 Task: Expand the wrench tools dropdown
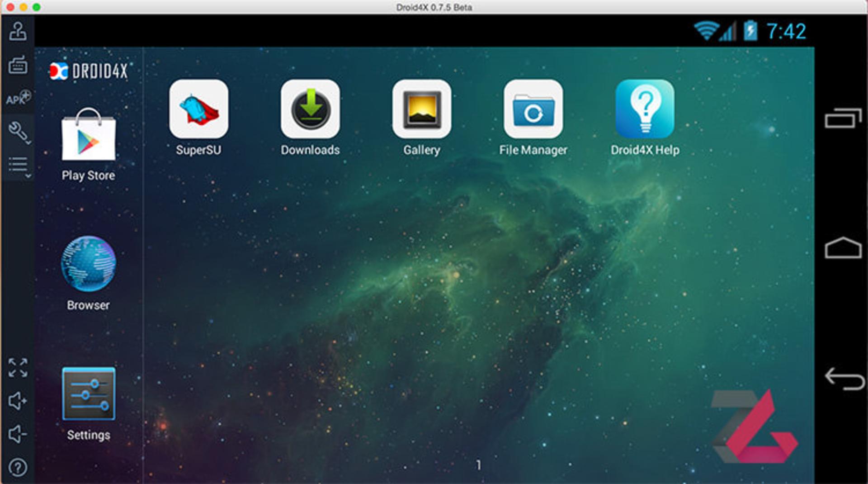pyautogui.click(x=19, y=133)
